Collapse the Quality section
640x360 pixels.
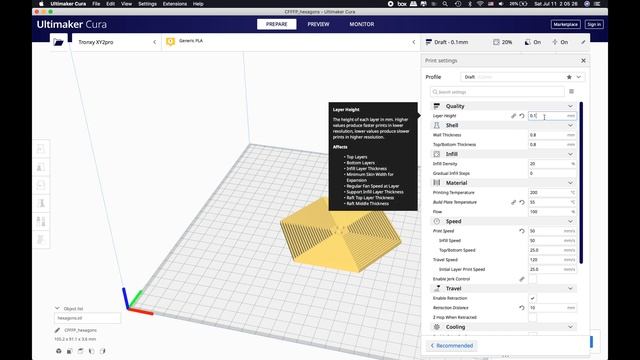(570, 106)
